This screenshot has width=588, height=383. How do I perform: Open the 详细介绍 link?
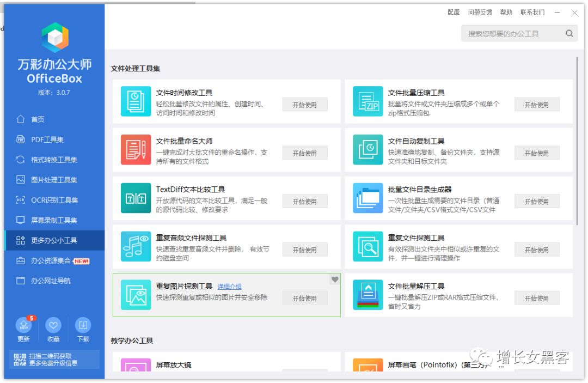pyautogui.click(x=230, y=287)
